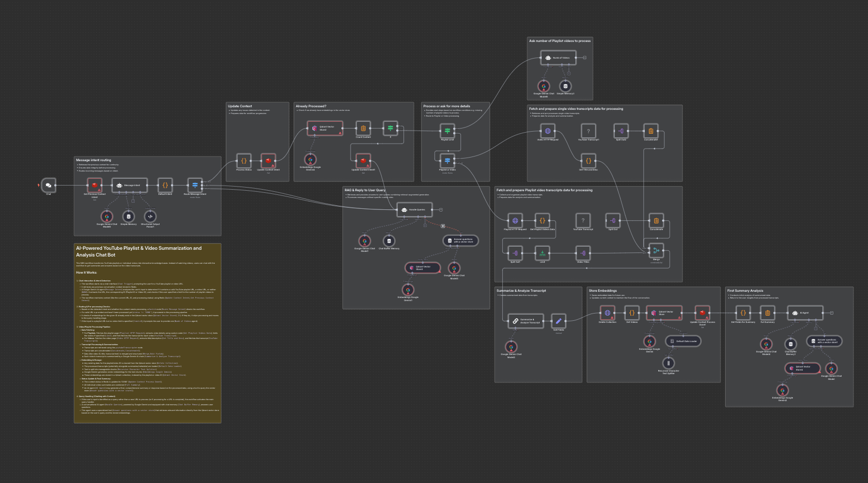The image size is (868, 483).
Task: Select the Qdrant Vector Store3 node
Action: [x=423, y=268]
